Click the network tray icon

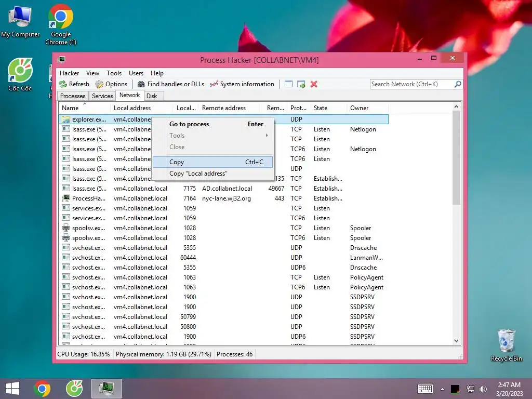(x=470, y=389)
